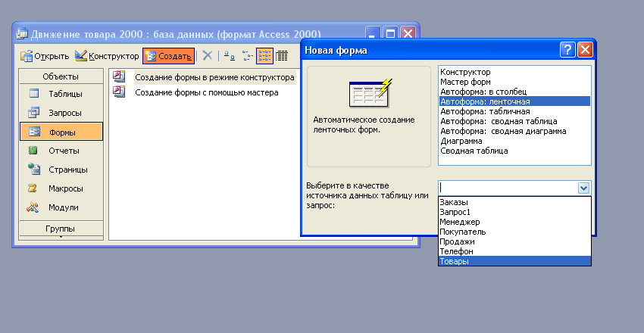Choose Сводная таблица in the form list
Image resolution: width=644 pixels, height=333 pixels.
pos(514,151)
